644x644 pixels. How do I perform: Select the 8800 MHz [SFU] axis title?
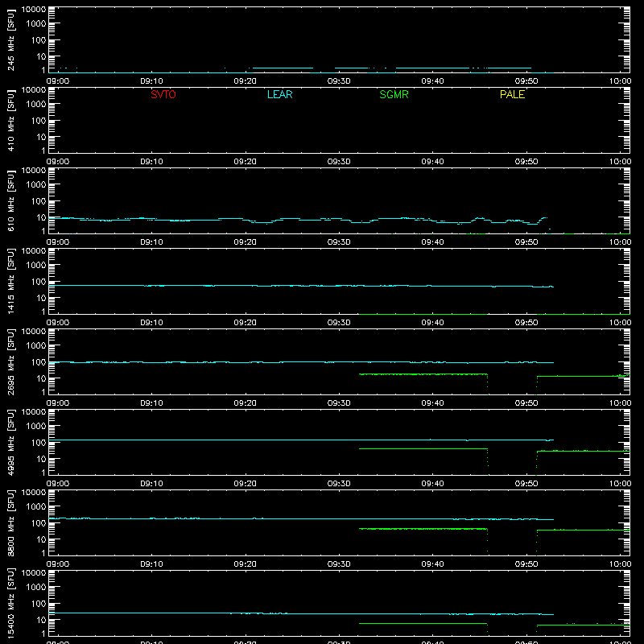(x=10, y=523)
